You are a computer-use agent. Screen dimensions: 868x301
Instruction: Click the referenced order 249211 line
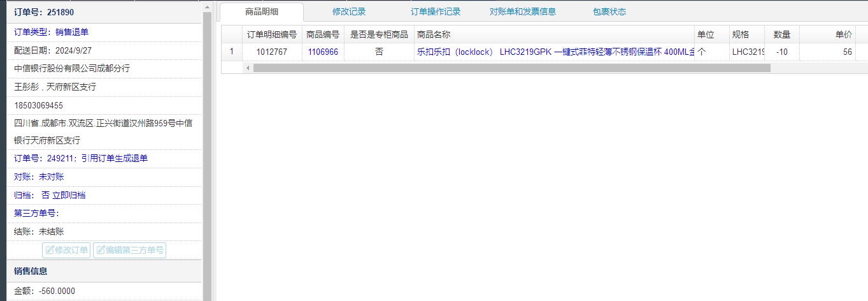(81, 158)
